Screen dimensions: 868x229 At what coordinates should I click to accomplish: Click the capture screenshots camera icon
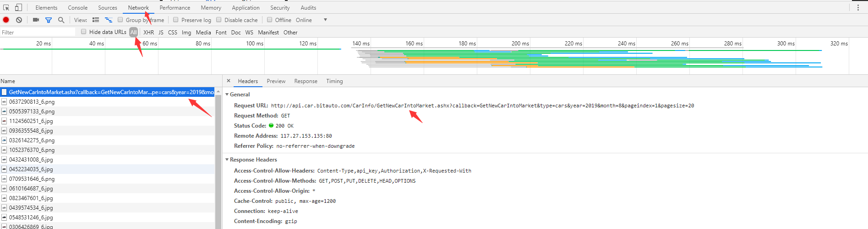36,20
